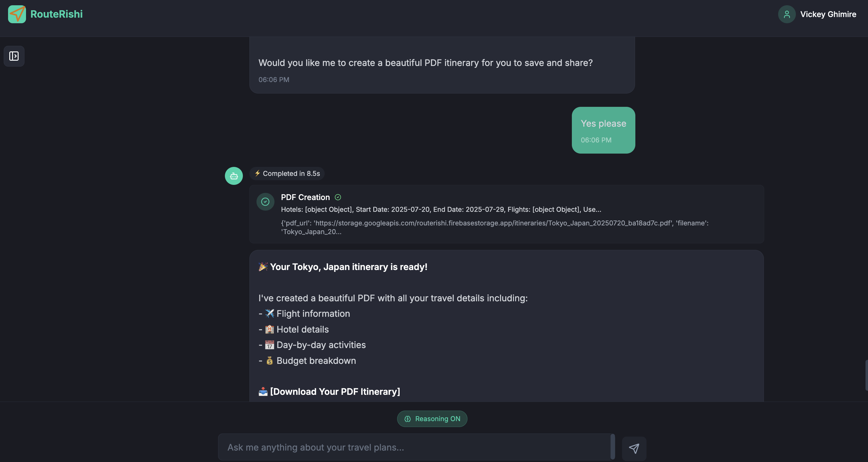The height and width of the screenshot is (462, 868).
Task: Open Download Your PDF Itinerary link
Action: [335, 392]
